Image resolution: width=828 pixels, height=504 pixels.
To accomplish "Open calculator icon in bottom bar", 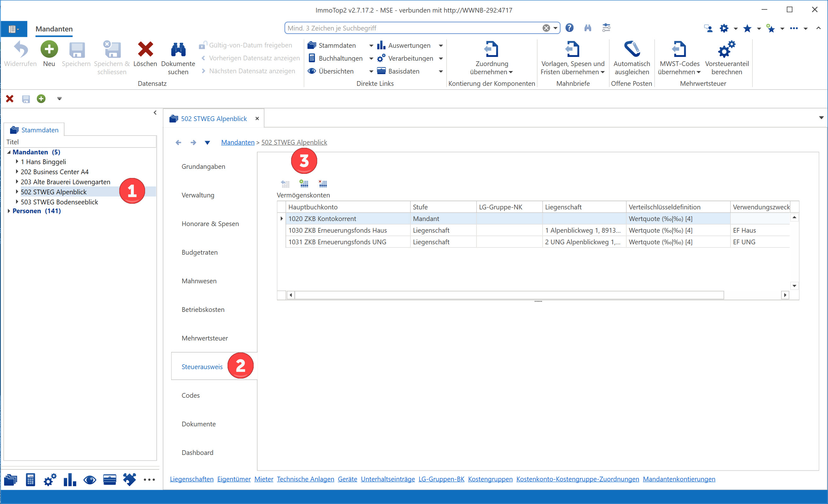I will [30, 479].
